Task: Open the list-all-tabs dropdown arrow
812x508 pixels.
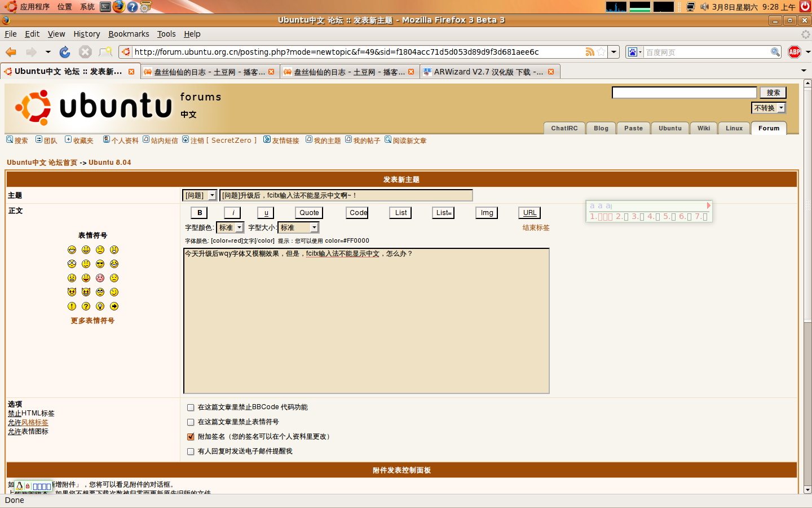Action: (804, 71)
